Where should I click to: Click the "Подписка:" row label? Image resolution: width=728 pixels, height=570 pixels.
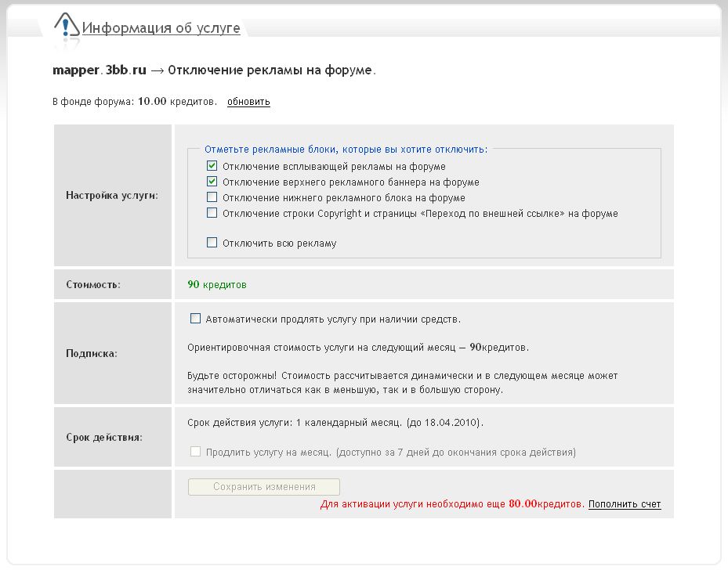(92, 353)
